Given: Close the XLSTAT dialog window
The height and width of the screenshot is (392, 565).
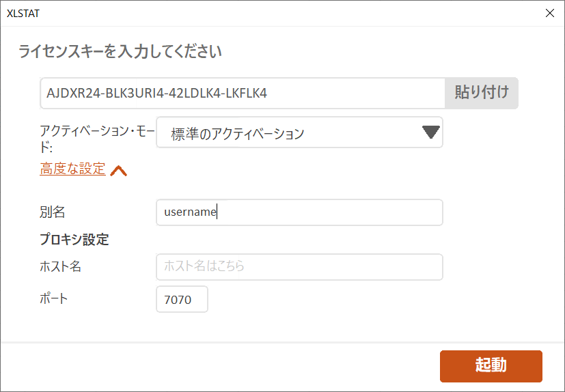Looking at the screenshot, I should tap(550, 13).
